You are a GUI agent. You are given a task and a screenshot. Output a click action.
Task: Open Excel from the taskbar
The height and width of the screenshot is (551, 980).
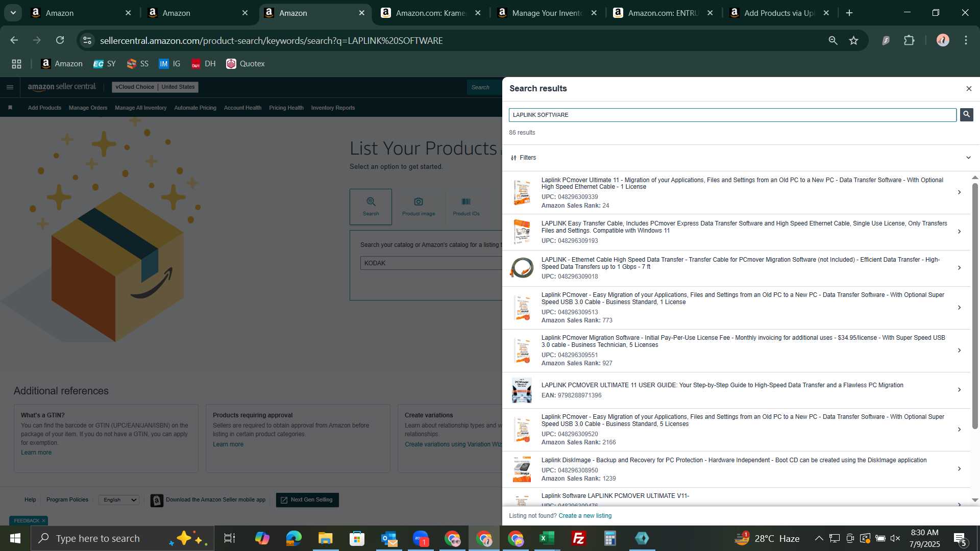547,538
